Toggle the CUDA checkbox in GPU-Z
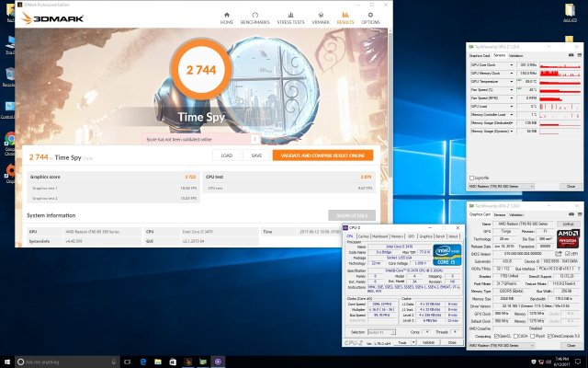Screen dimensions: 588x368 516,336
